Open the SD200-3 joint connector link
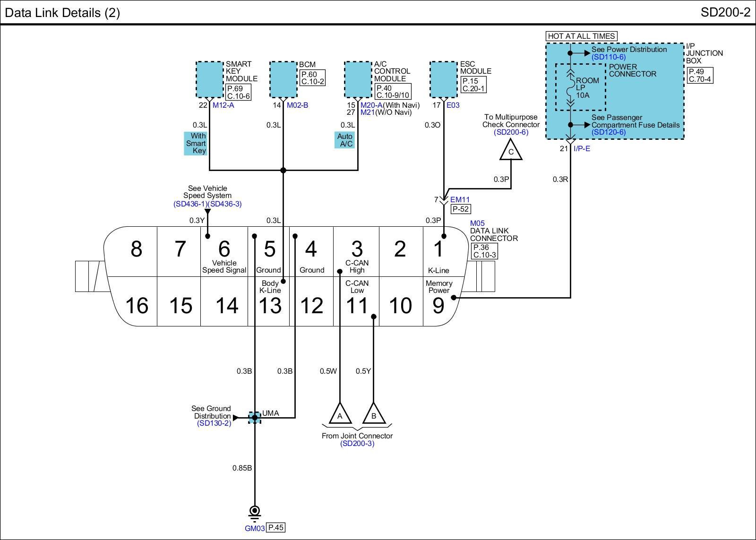The height and width of the screenshot is (540, 756). 357,444
